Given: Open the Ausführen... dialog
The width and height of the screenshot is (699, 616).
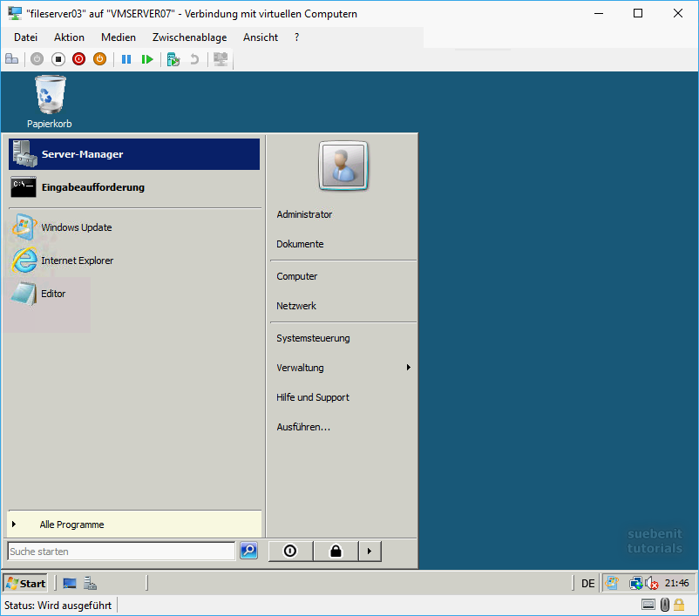Looking at the screenshot, I should click(x=303, y=427).
